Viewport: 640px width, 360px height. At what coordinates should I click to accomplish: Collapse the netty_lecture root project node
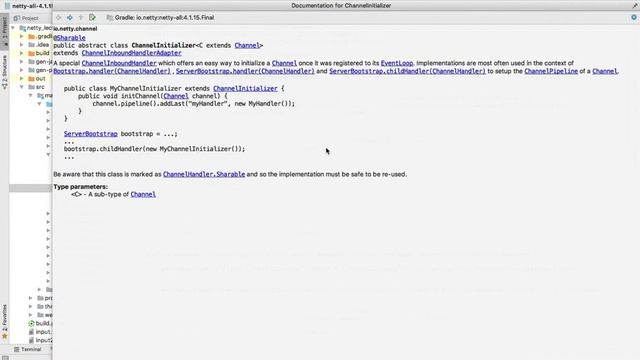pos(13,28)
